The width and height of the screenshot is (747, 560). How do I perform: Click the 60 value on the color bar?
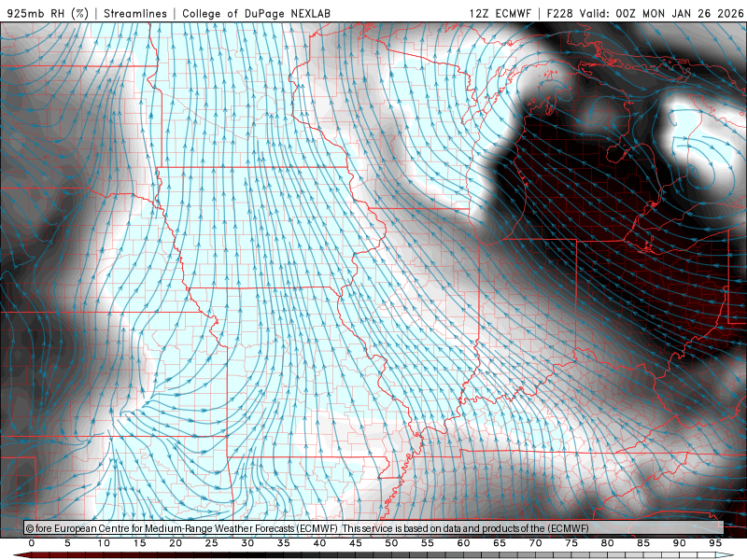pyautogui.click(x=463, y=543)
